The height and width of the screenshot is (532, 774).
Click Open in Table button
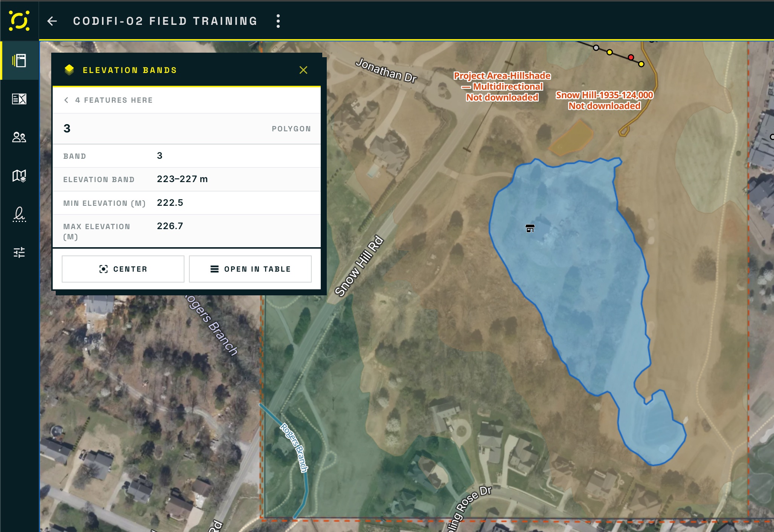click(250, 269)
